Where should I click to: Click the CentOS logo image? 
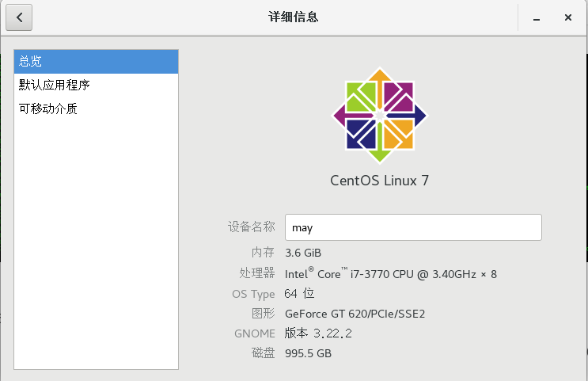380,116
